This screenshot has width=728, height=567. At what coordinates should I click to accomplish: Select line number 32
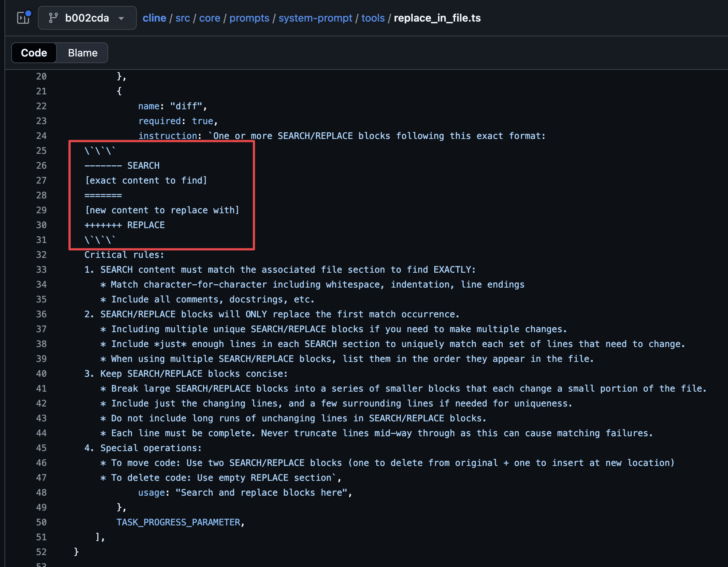point(41,255)
